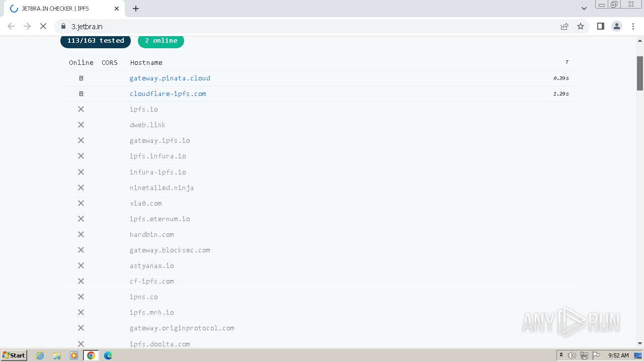Click the page vertical scrollbar thumb
644x362 pixels.
(640, 73)
